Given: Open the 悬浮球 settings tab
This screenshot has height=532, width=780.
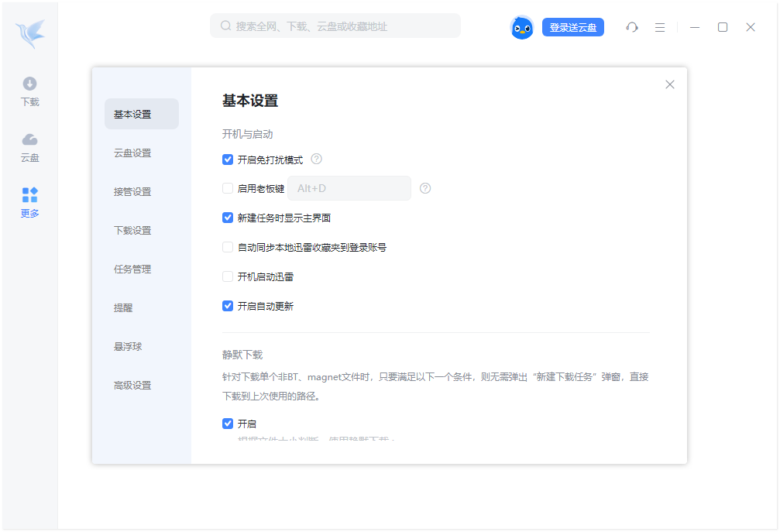Looking at the screenshot, I should tap(128, 346).
